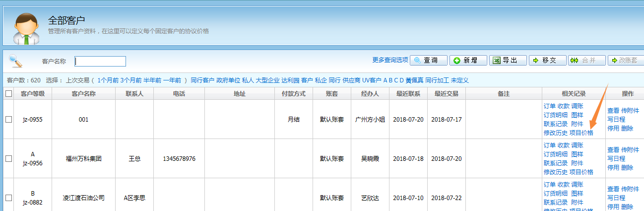Click the 改账套 button

[625, 60]
